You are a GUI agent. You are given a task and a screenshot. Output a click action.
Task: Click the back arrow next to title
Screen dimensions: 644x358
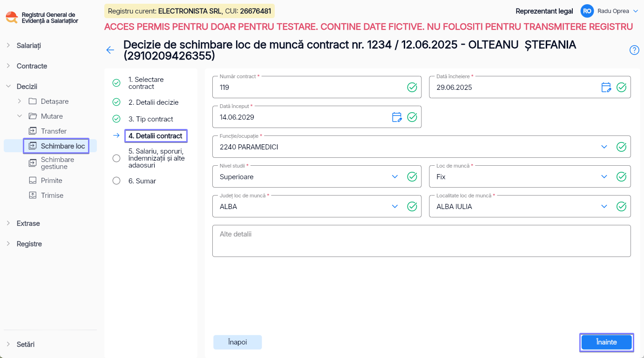[110, 50]
